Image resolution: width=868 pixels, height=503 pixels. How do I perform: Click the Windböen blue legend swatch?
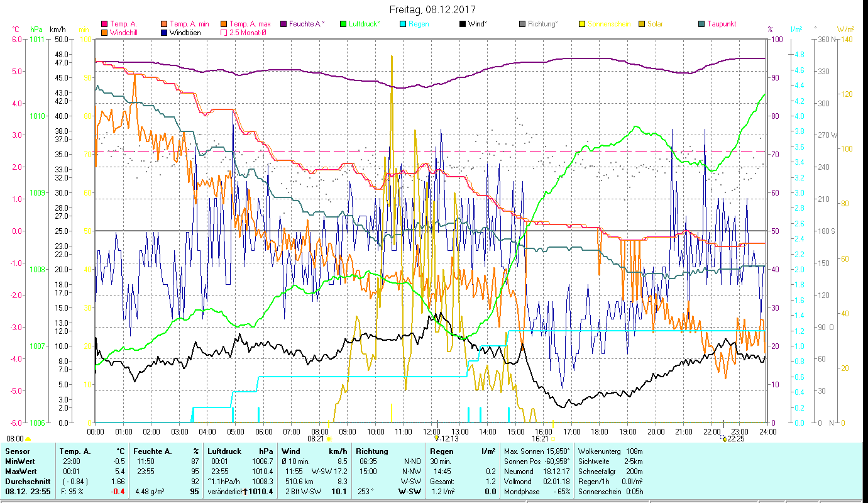(x=165, y=32)
